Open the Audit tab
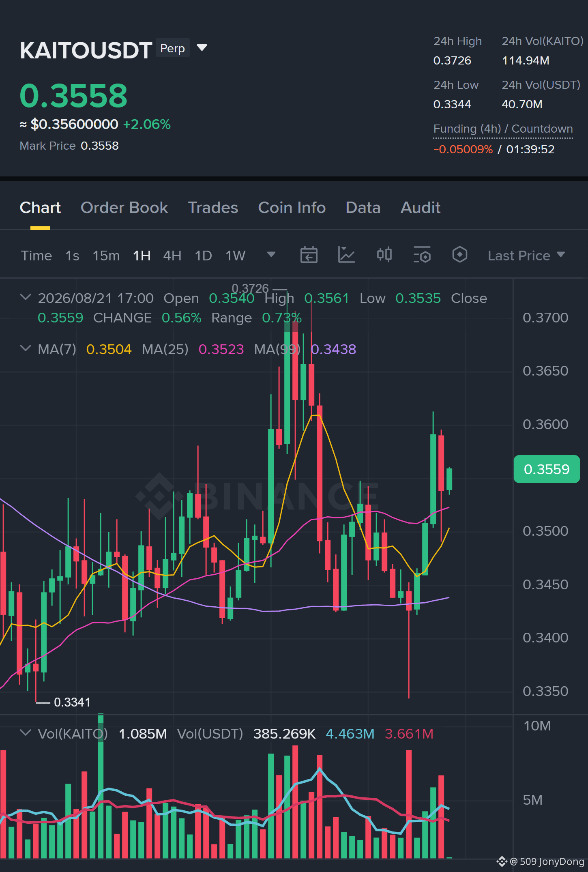Image resolution: width=588 pixels, height=872 pixels. coord(421,208)
